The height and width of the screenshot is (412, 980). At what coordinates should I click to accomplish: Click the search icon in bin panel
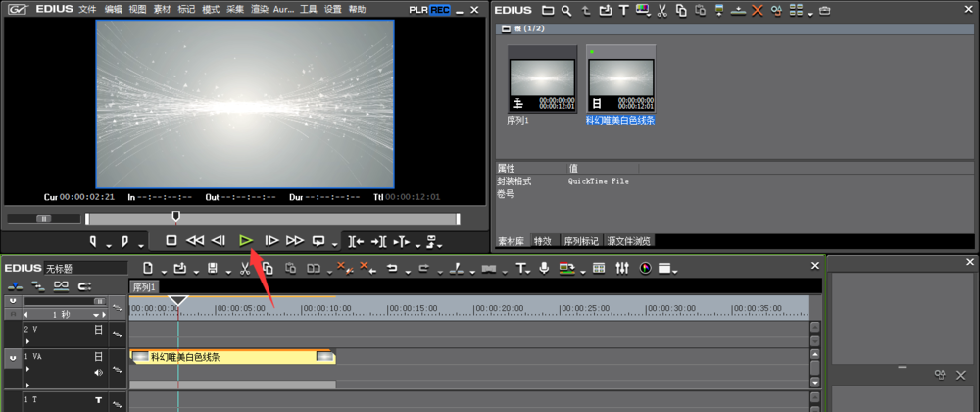coord(567,11)
